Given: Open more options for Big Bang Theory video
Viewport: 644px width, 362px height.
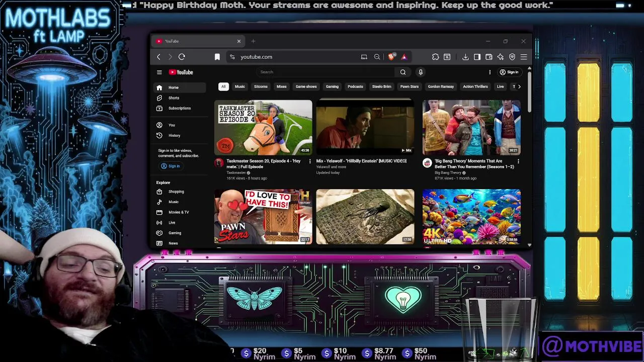Looking at the screenshot, I should pyautogui.click(x=518, y=161).
